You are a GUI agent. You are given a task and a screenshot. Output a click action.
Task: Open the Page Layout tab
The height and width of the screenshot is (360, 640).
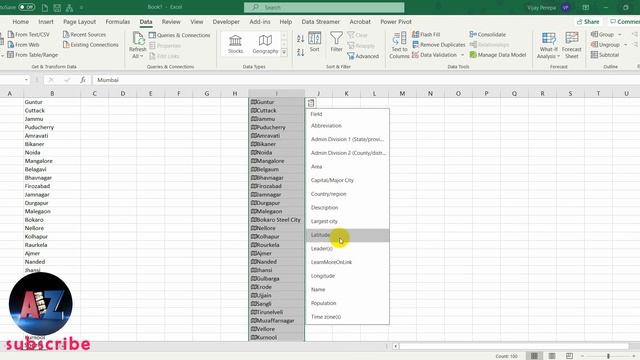(x=79, y=22)
